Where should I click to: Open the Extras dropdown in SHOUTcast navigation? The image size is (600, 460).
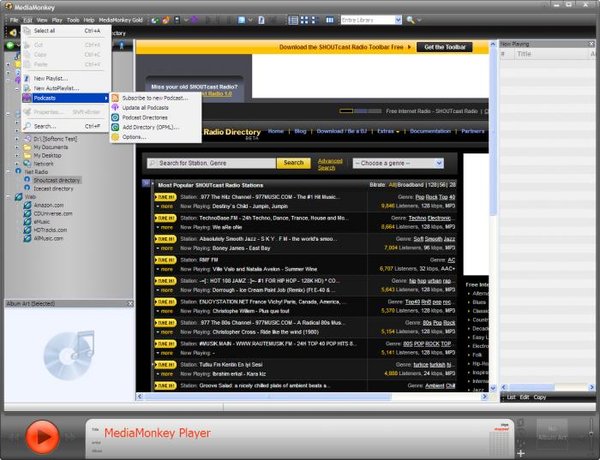click(x=388, y=131)
